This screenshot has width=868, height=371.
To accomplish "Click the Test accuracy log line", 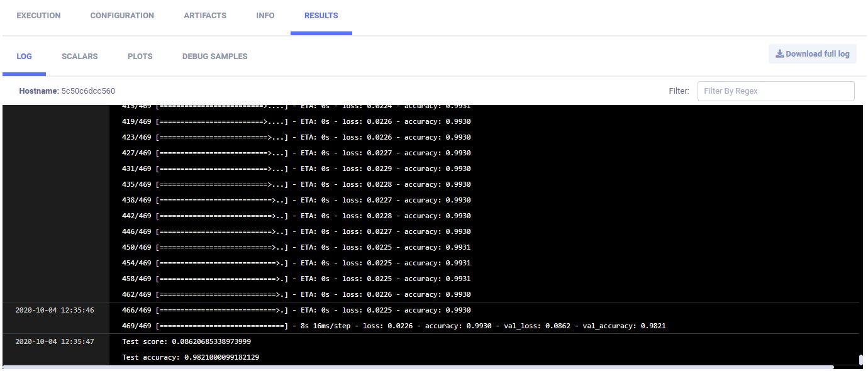I will (190, 357).
